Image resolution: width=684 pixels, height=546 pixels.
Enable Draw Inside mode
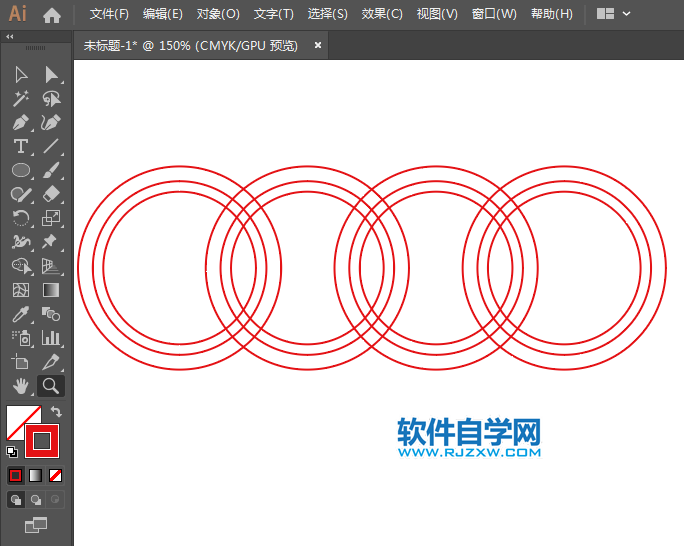click(x=55, y=499)
